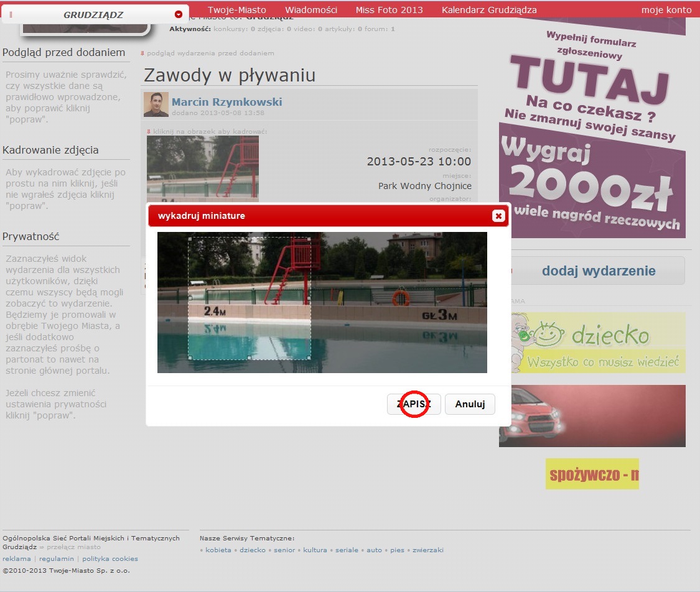This screenshot has height=592, width=700.
Task: Click the place Park Wodny Chojnice
Action: click(x=424, y=186)
